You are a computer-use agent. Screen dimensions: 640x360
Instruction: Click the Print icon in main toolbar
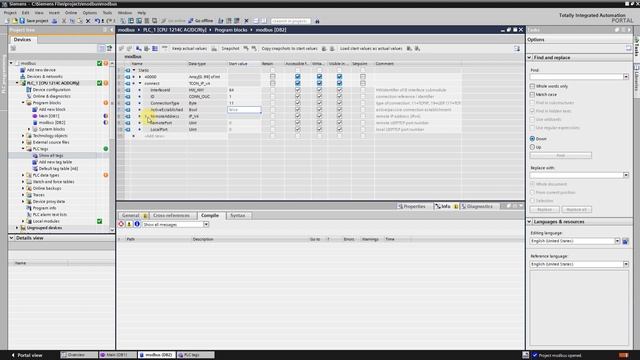tap(54, 21)
